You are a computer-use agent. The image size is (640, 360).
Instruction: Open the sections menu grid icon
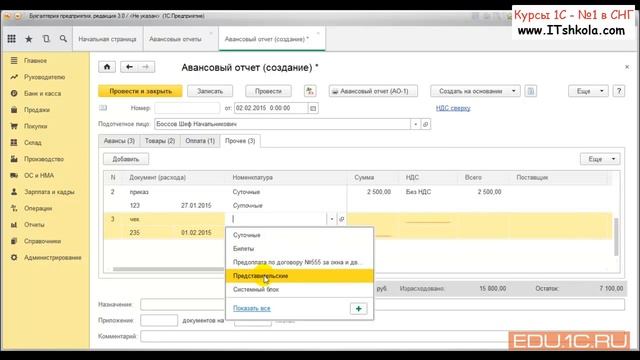pyautogui.click(x=11, y=39)
